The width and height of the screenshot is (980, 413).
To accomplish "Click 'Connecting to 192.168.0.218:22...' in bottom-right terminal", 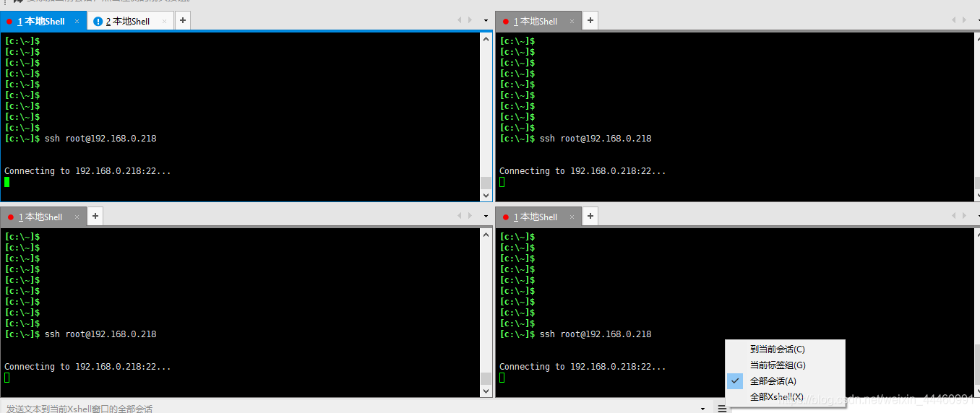I will [583, 367].
